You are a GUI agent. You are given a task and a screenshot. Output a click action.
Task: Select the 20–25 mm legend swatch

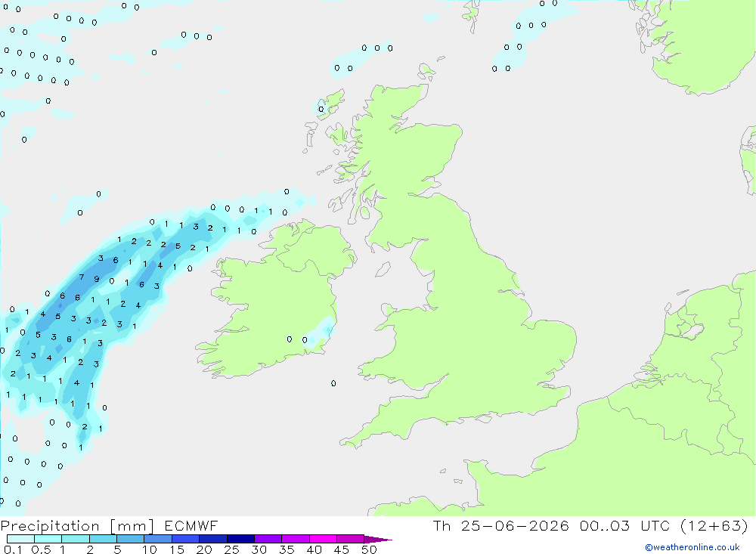212,539
